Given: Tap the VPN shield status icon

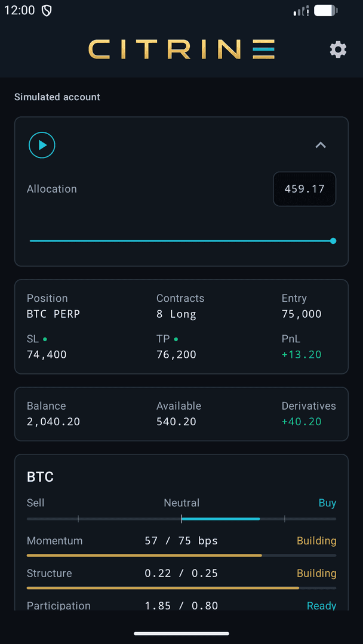Looking at the screenshot, I should pos(47,11).
